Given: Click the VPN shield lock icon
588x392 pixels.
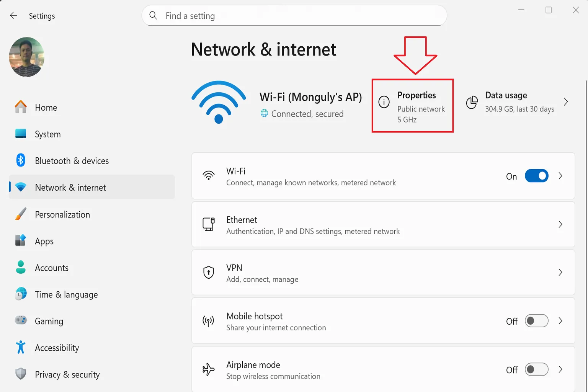Looking at the screenshot, I should point(209,272).
